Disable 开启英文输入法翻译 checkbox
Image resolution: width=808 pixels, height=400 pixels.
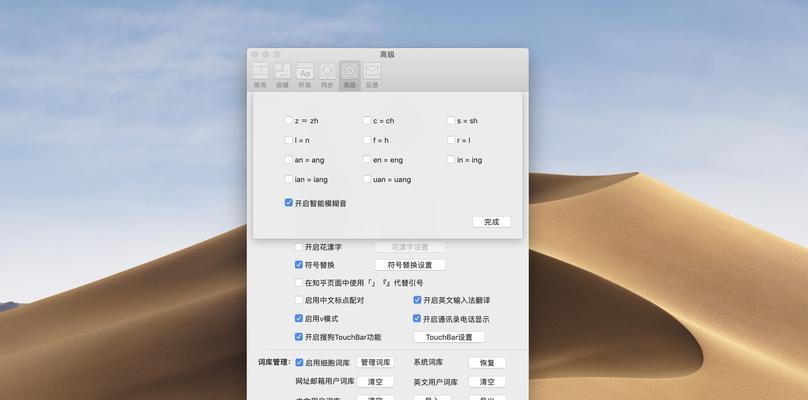click(417, 299)
